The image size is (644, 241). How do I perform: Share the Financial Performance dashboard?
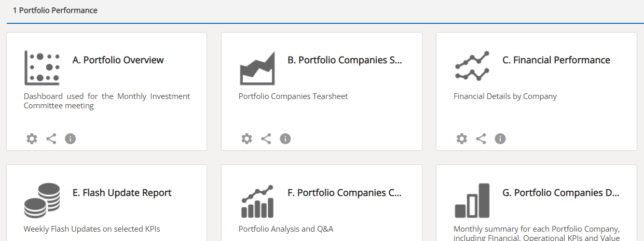pyautogui.click(x=481, y=138)
